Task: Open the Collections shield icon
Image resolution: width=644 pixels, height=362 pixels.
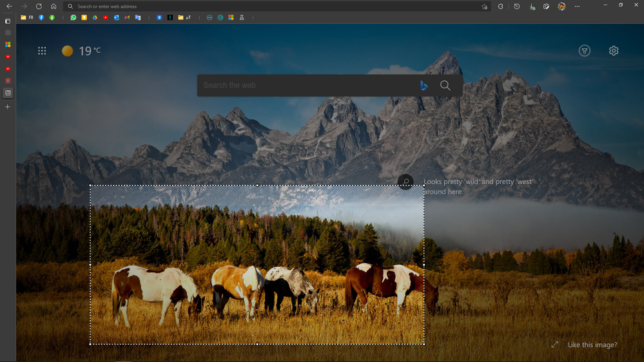Action: (546, 6)
